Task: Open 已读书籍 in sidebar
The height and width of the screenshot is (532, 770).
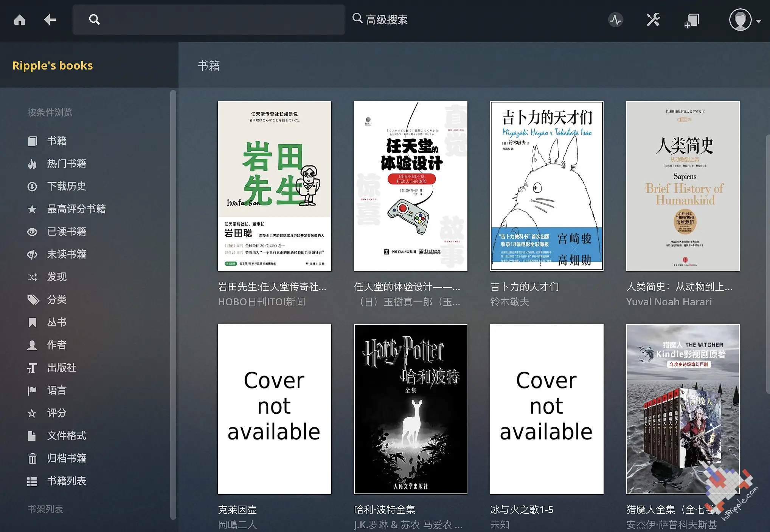Action: tap(67, 232)
